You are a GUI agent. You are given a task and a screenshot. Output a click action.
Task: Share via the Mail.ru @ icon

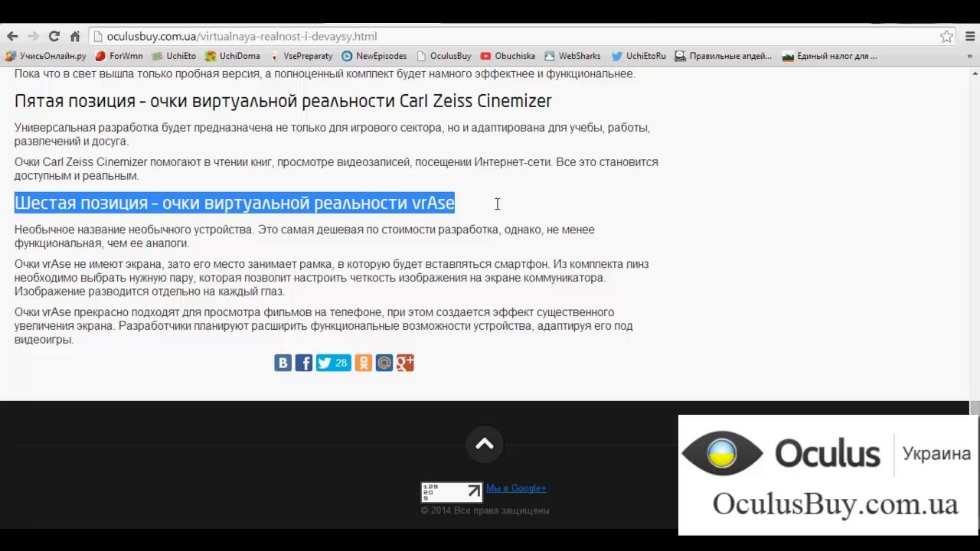pos(384,363)
